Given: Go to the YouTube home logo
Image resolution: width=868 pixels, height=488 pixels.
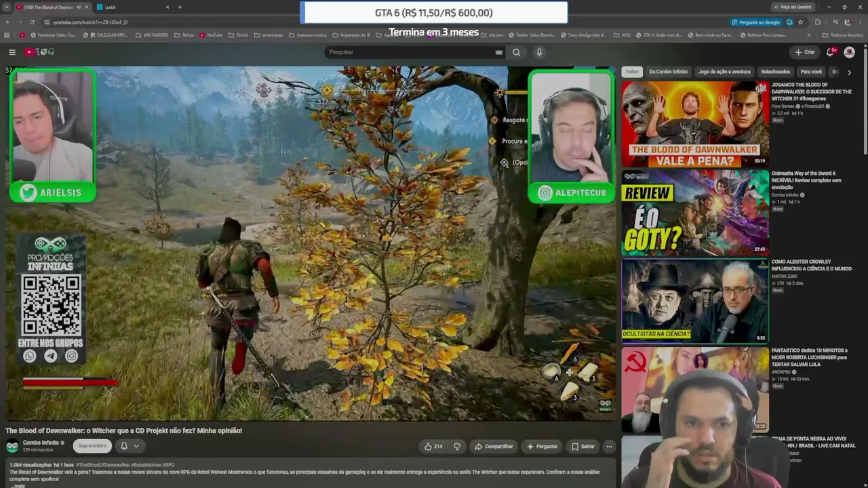Looking at the screenshot, I should [40, 52].
